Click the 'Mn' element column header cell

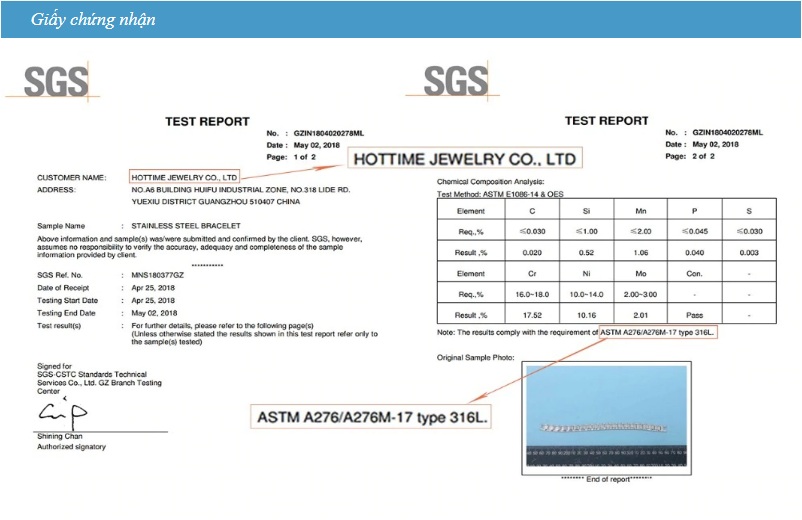click(640, 211)
